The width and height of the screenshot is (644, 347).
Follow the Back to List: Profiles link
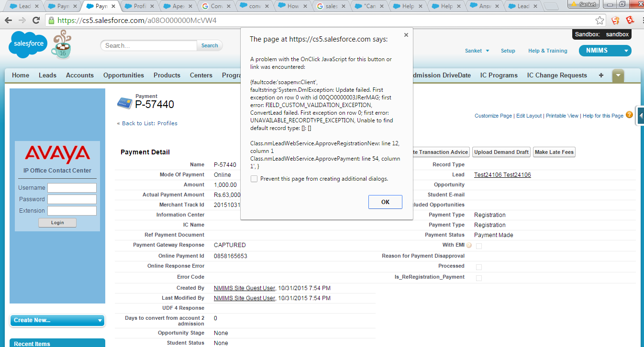147,123
